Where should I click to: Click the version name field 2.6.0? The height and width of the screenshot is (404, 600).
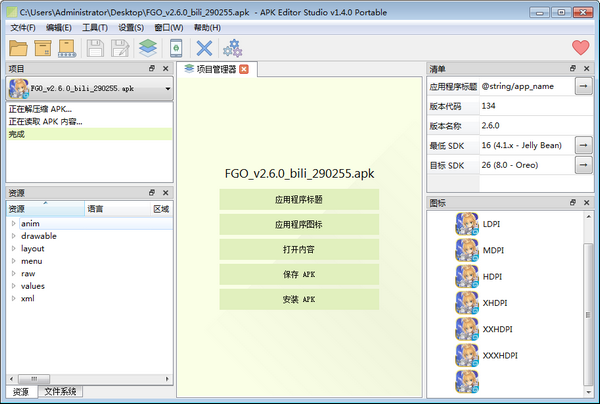(x=525, y=125)
